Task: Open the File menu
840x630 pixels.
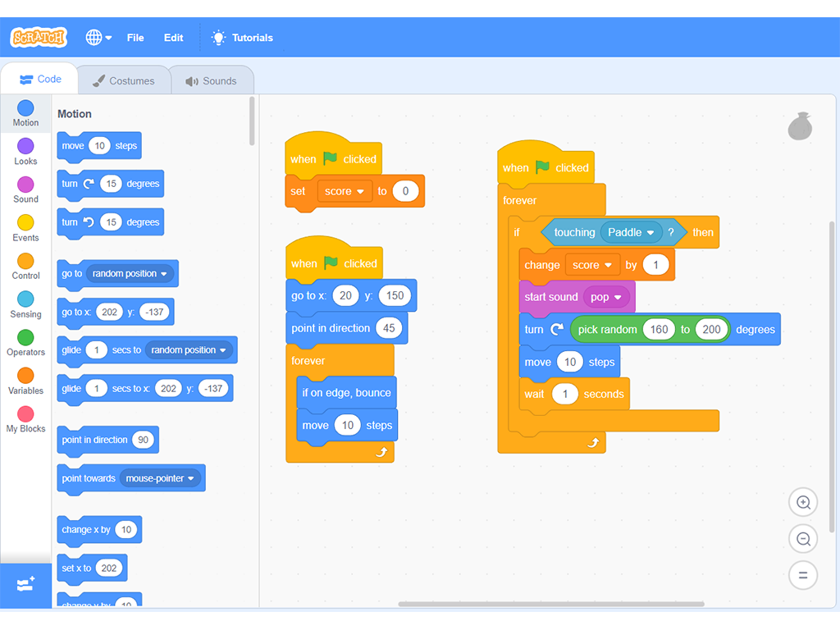Action: tap(135, 38)
